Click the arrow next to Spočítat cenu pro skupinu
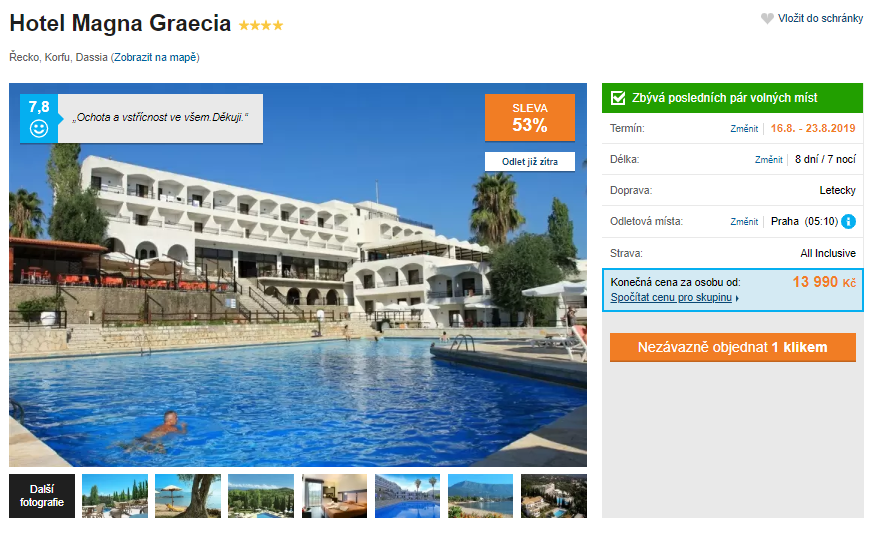877x548 pixels. (x=737, y=299)
